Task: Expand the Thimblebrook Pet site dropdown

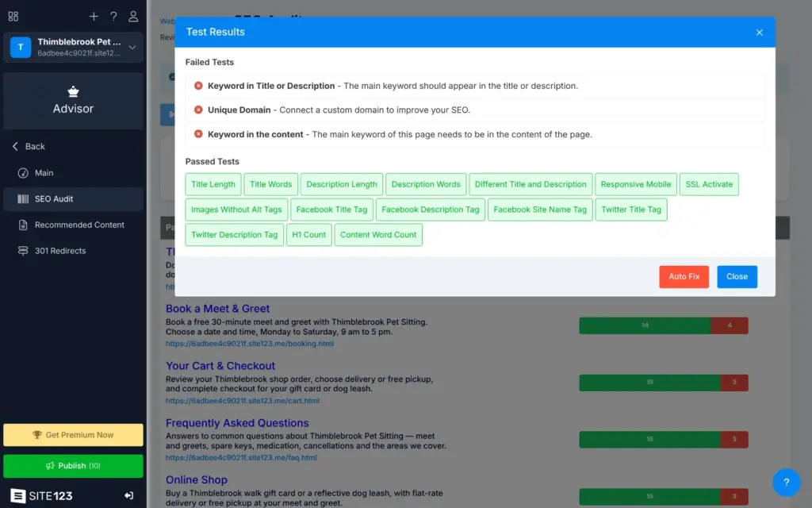Action: pyautogui.click(x=132, y=47)
